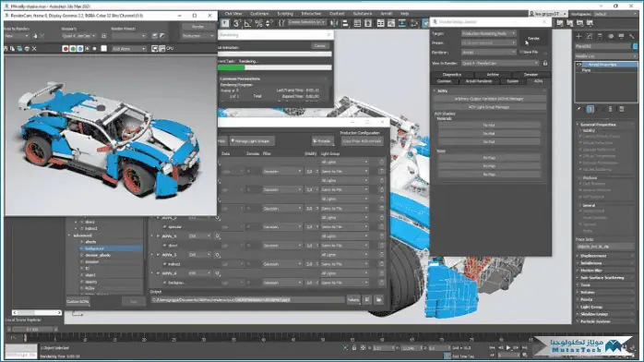Toggle the eye icon of Arnold Properties modifier

point(579,65)
